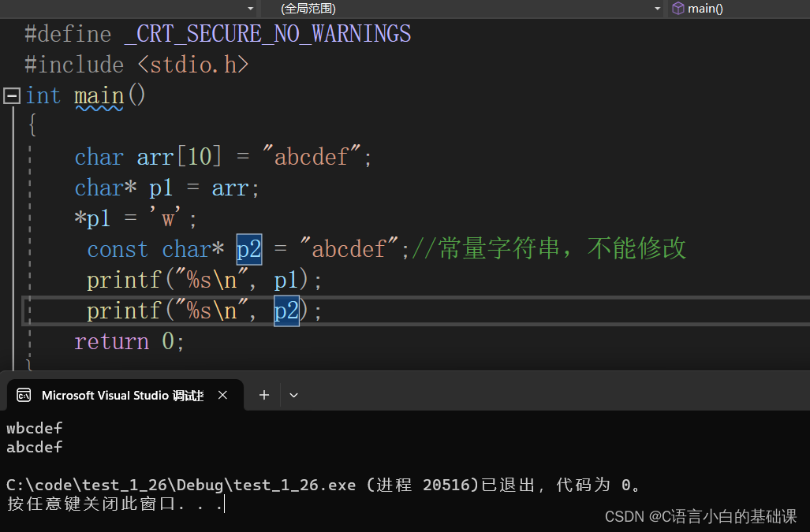Click the return 0 statement

(x=129, y=341)
